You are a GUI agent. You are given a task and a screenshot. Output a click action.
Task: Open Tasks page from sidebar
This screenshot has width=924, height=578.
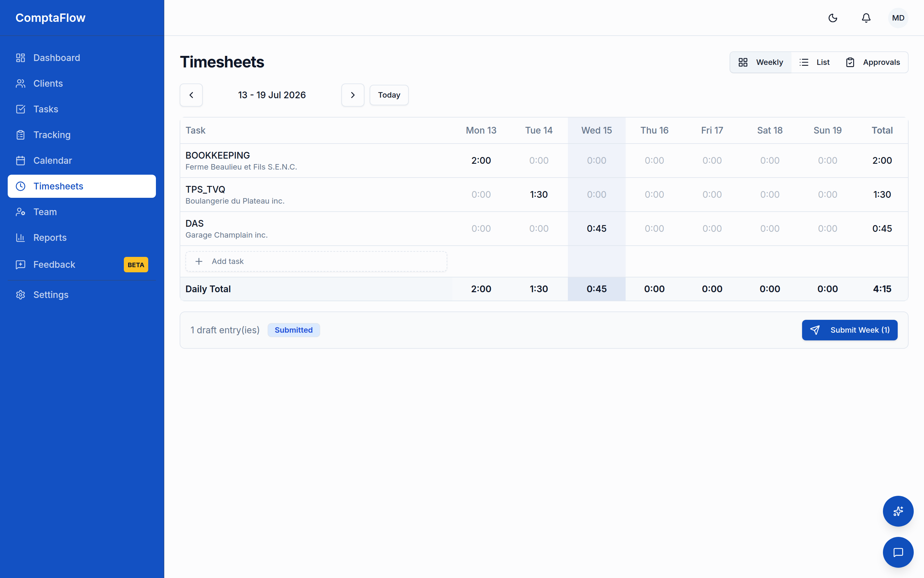[x=82, y=109]
